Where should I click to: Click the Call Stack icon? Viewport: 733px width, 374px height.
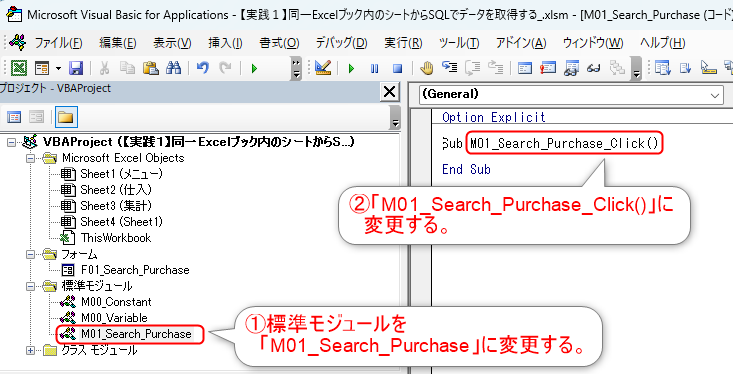pyautogui.click(x=617, y=69)
